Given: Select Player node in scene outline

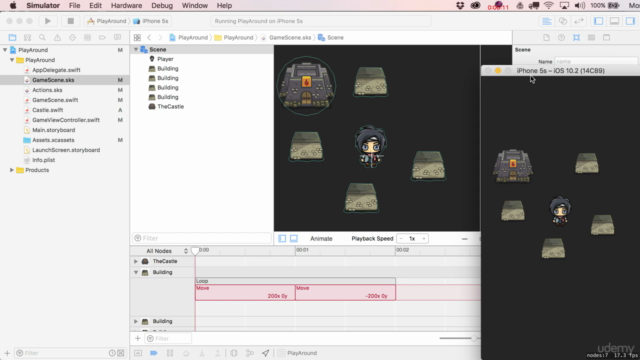Looking at the screenshot, I should point(165,59).
